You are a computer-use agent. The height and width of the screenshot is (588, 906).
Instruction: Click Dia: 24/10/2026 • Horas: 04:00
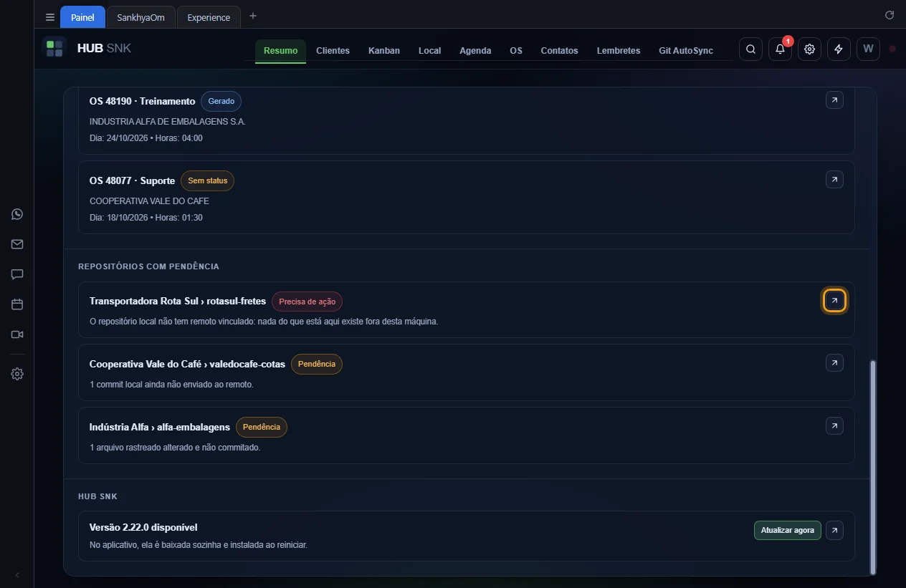coord(146,138)
